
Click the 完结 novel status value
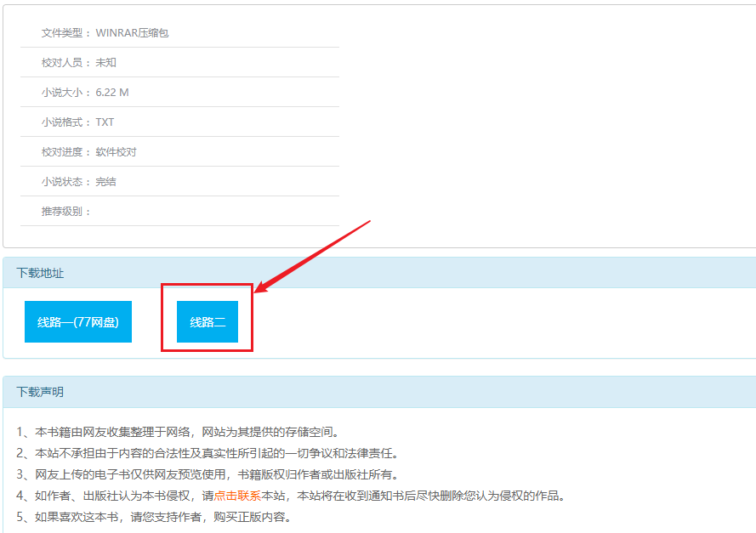pyautogui.click(x=105, y=182)
